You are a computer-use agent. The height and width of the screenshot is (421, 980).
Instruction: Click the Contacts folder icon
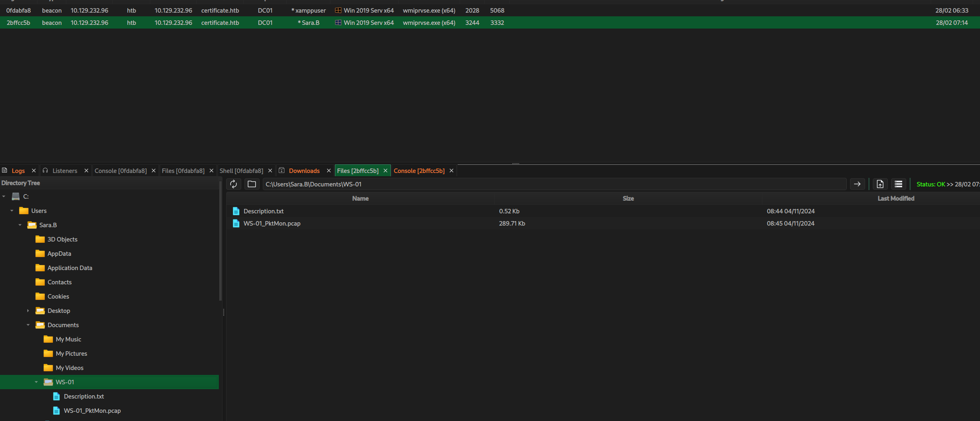tap(40, 282)
